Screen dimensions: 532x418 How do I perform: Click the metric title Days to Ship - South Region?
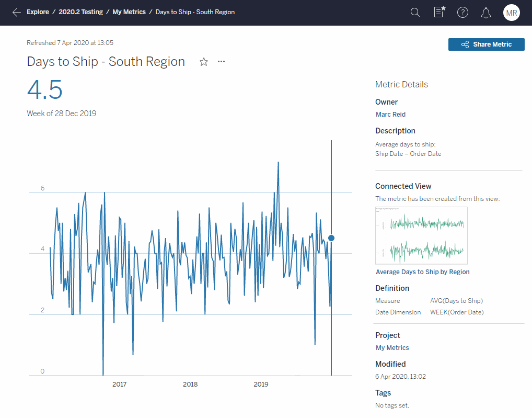click(106, 62)
